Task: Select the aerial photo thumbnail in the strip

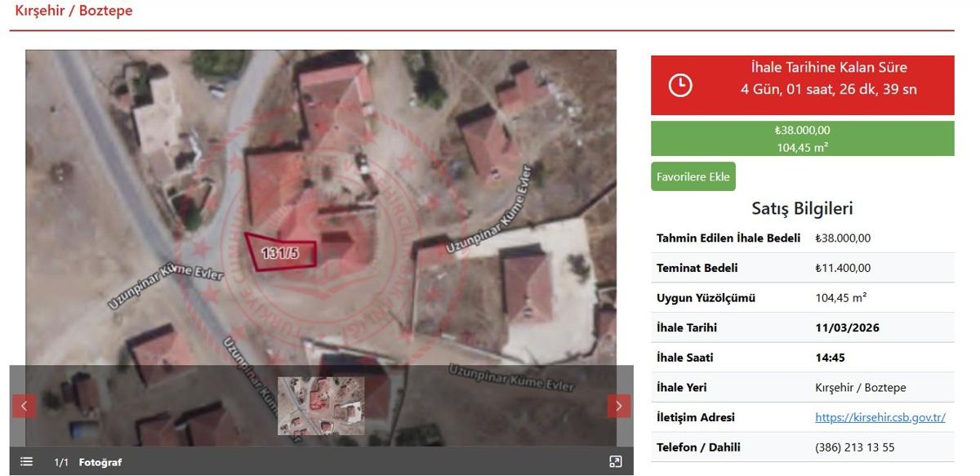Action: pyautogui.click(x=321, y=405)
